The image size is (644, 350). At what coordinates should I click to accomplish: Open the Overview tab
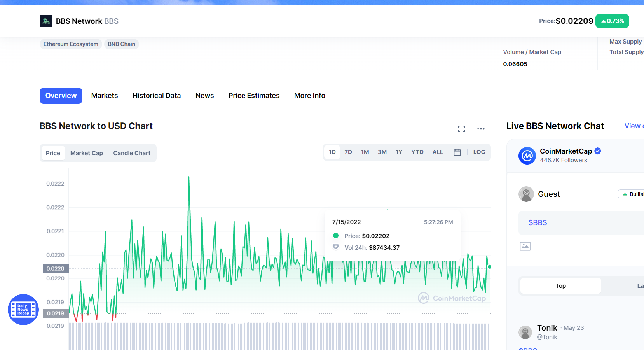click(61, 96)
